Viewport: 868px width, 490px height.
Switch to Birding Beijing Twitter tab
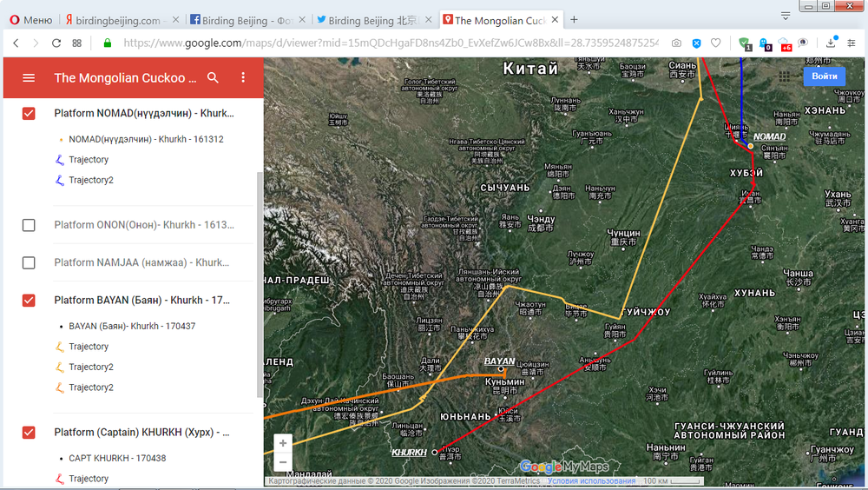(x=372, y=20)
